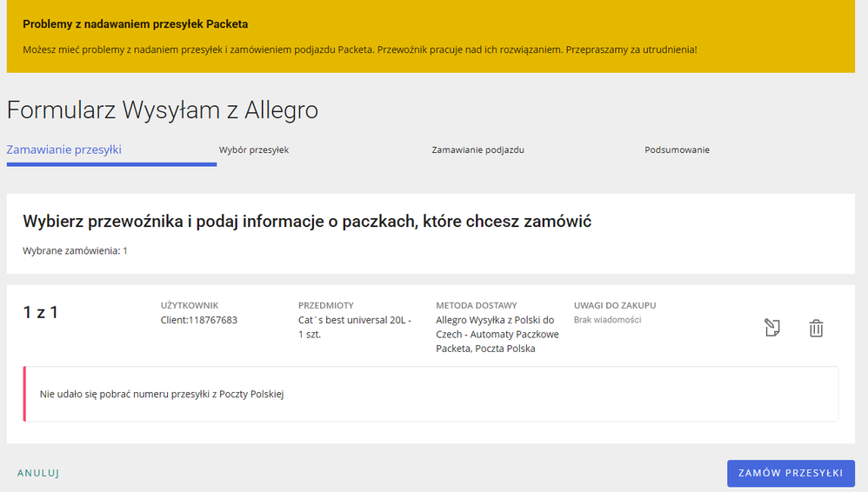Viewport: 868px width, 492px height.
Task: Click the yellow banner's description text
Action: coord(359,50)
